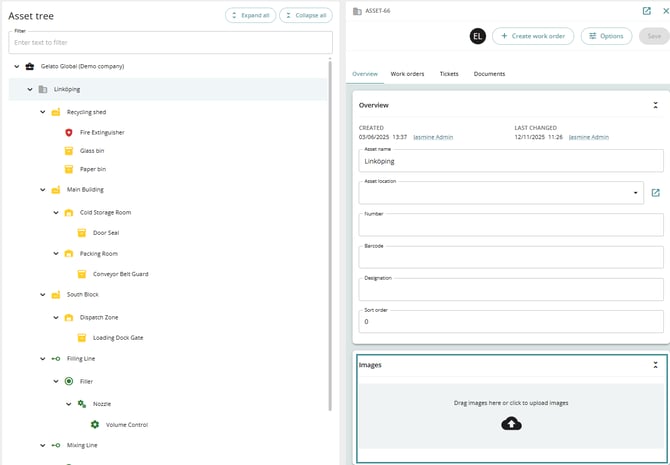Click the Create work order button

pyautogui.click(x=533, y=36)
